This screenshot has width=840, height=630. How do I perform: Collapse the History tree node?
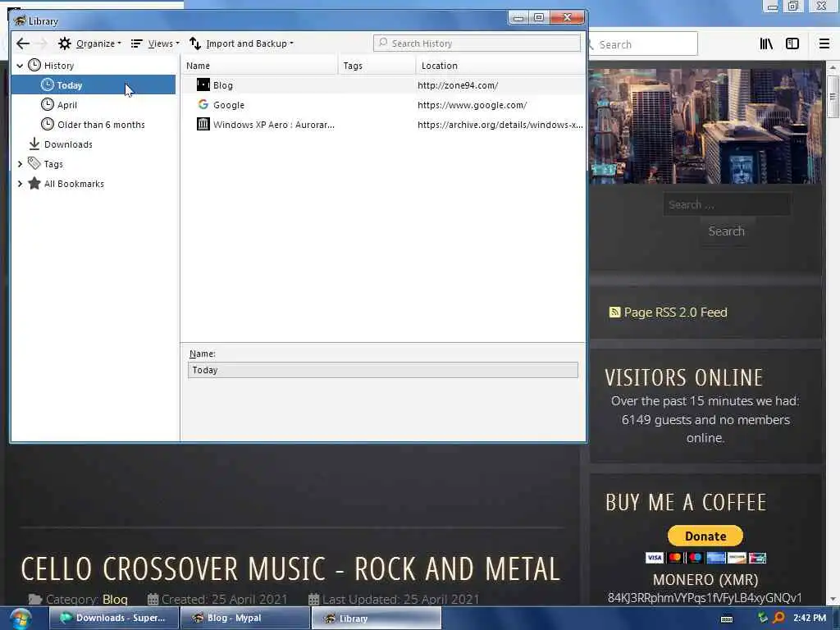pyautogui.click(x=20, y=66)
